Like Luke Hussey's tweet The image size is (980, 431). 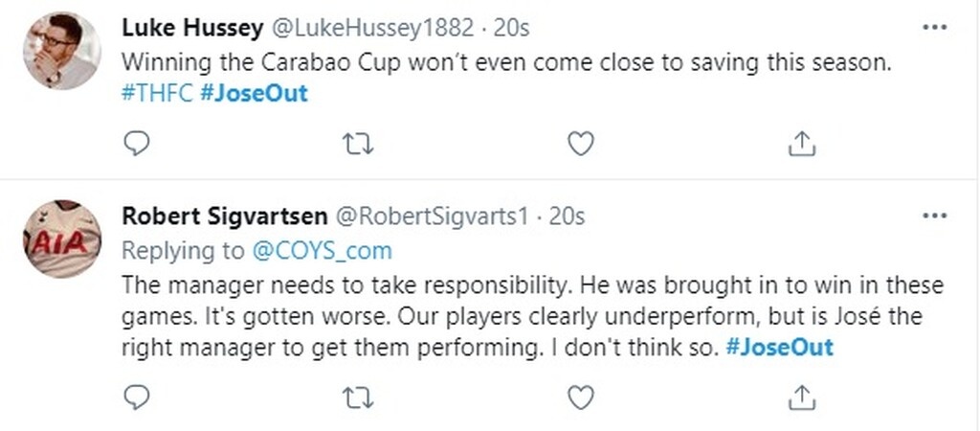[580, 144]
